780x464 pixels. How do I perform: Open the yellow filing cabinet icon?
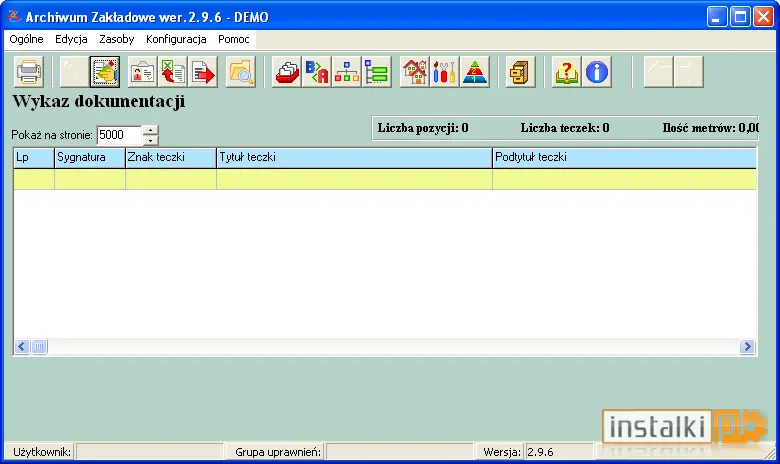[520, 72]
